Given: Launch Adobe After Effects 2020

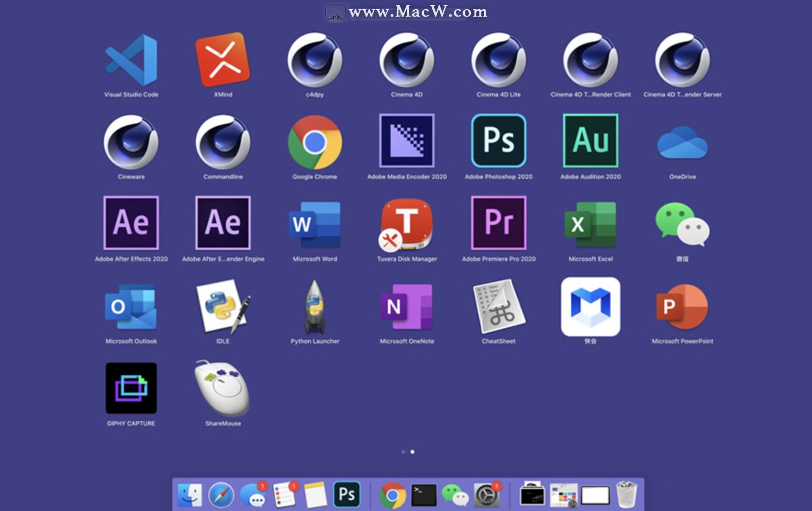Looking at the screenshot, I should 131,223.
